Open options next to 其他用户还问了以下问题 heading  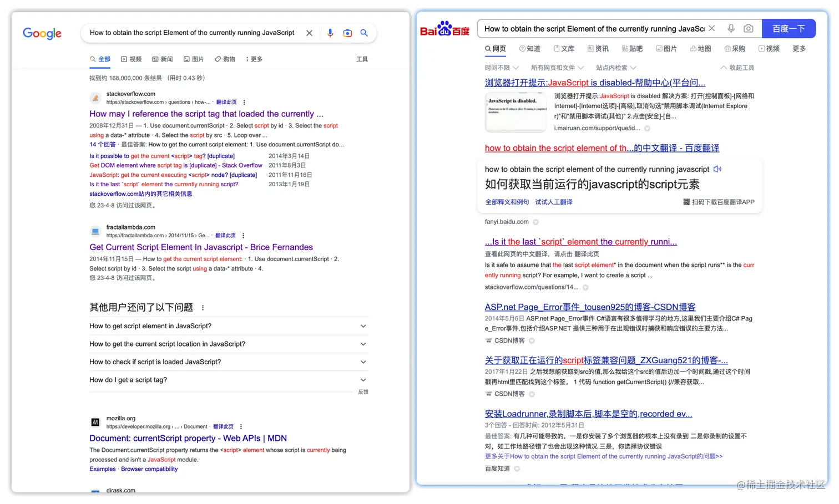pos(203,308)
